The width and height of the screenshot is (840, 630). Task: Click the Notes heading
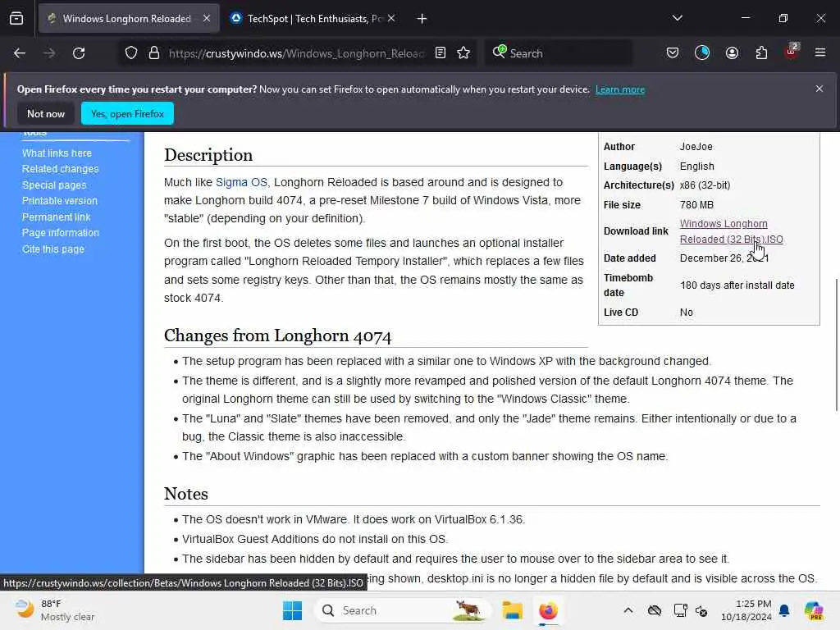186,493
